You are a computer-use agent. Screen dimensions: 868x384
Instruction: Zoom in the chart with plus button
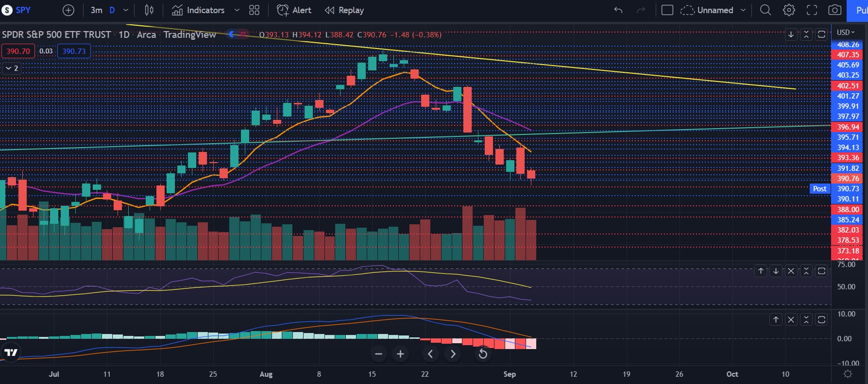click(400, 354)
